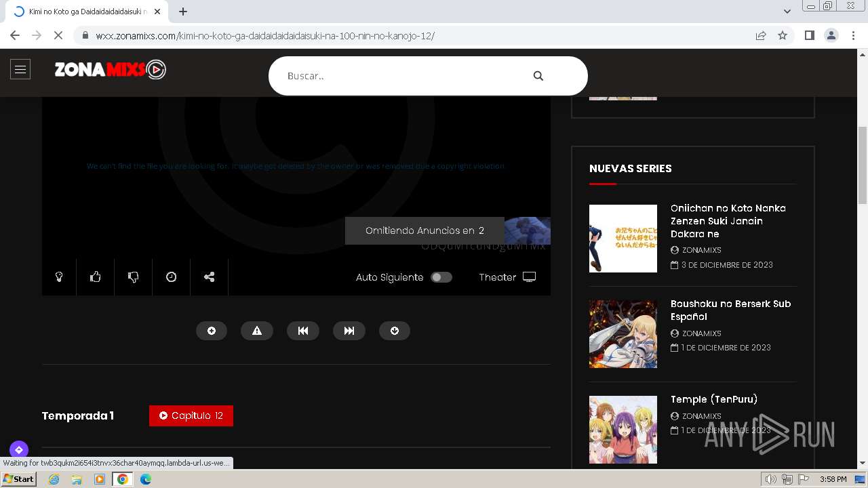Image resolution: width=868 pixels, height=488 pixels.
Task: Toggle the Auto Siguiente switch
Action: pos(441,277)
